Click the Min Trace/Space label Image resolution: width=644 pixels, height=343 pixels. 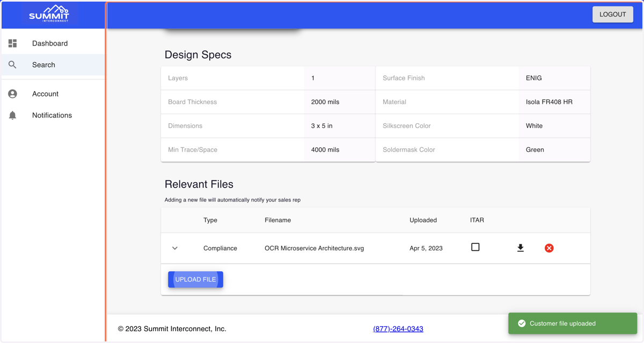[193, 150]
